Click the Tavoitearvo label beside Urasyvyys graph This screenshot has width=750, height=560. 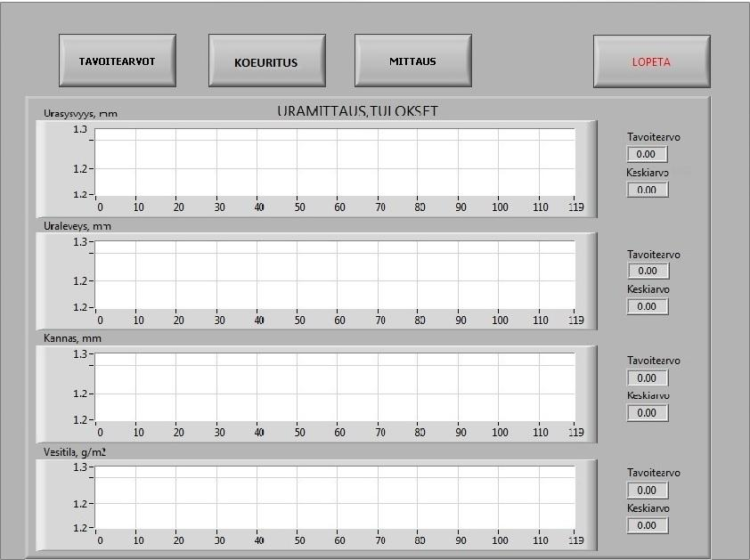coord(654,137)
